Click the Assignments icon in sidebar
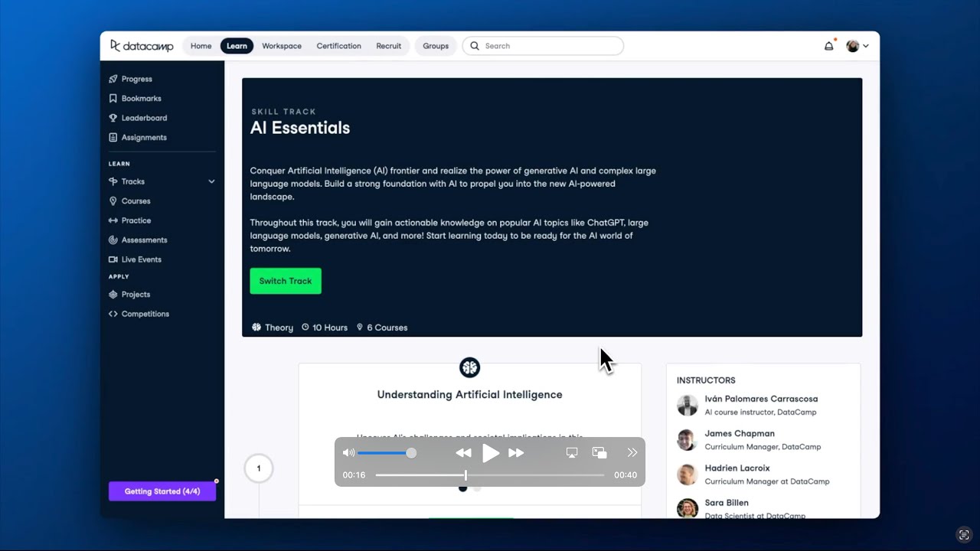The image size is (980, 551). pyautogui.click(x=113, y=137)
